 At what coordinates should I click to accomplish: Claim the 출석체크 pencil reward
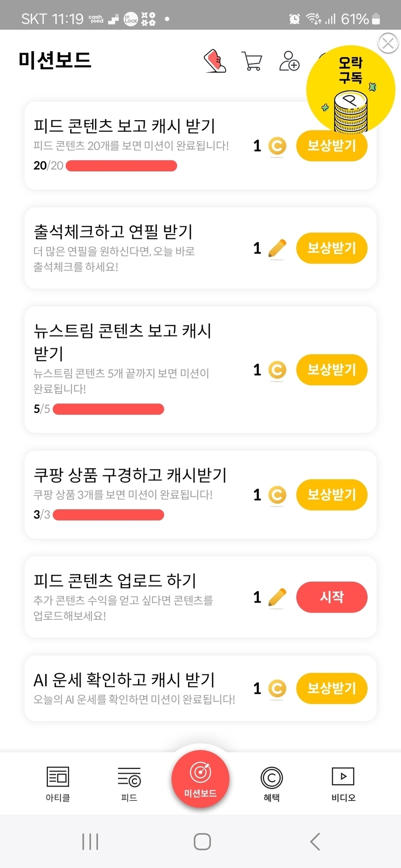(x=331, y=248)
